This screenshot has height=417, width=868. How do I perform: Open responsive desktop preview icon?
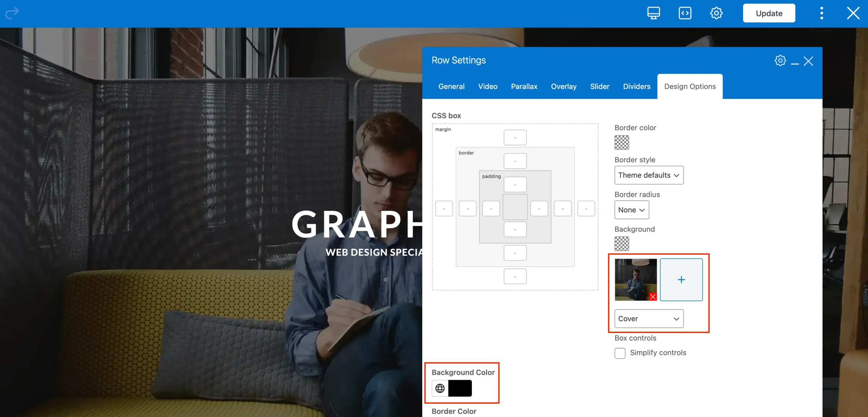(653, 13)
